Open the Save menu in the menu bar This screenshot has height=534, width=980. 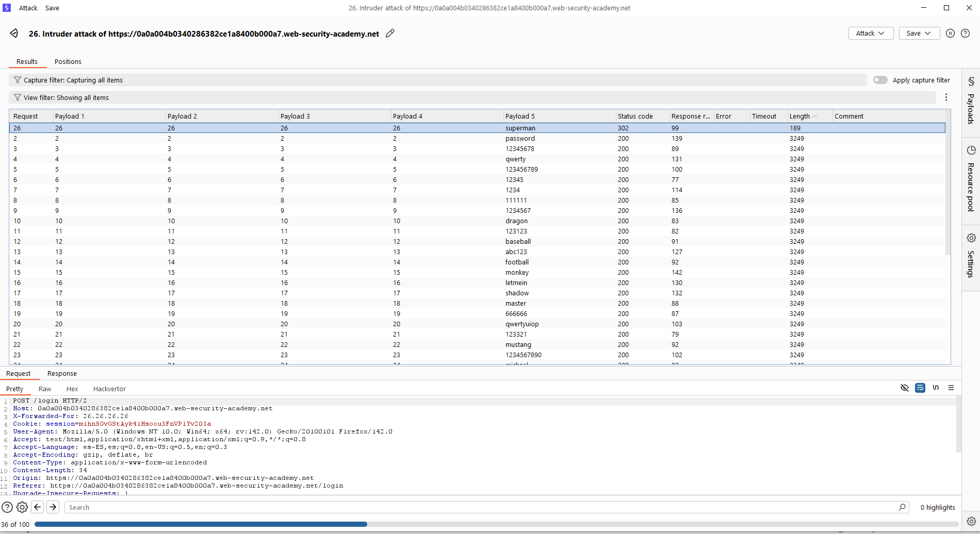click(x=52, y=8)
